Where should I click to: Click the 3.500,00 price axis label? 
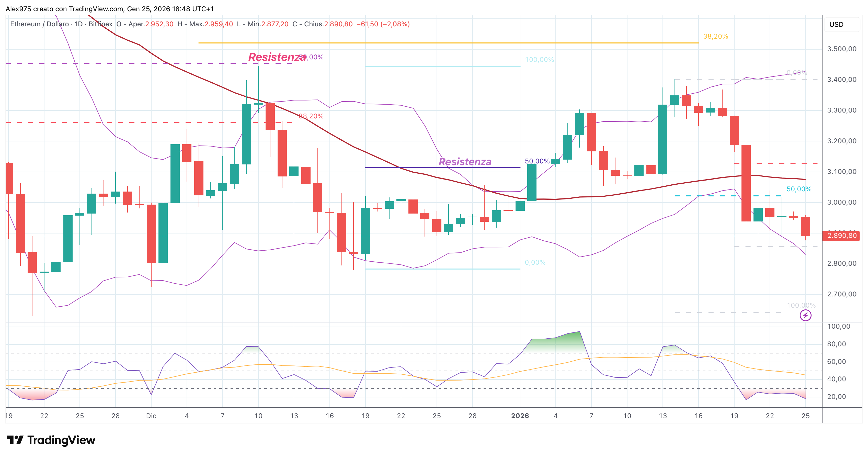pos(841,49)
